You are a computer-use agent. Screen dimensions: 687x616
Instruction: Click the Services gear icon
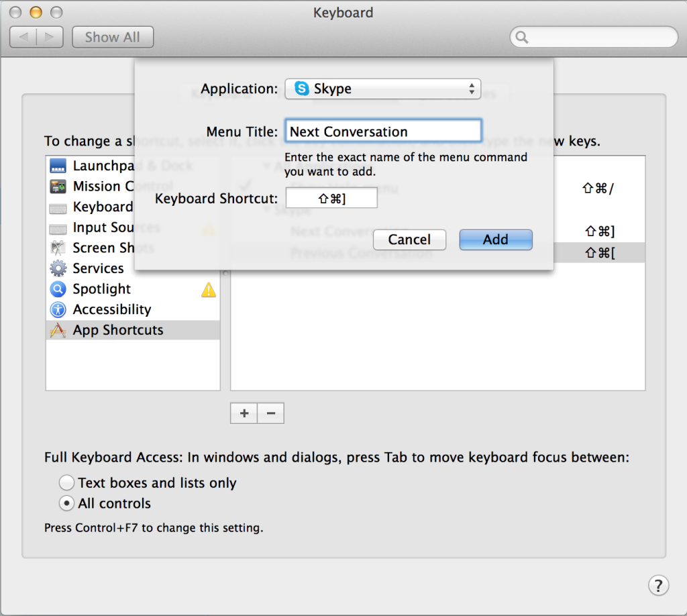(x=57, y=268)
